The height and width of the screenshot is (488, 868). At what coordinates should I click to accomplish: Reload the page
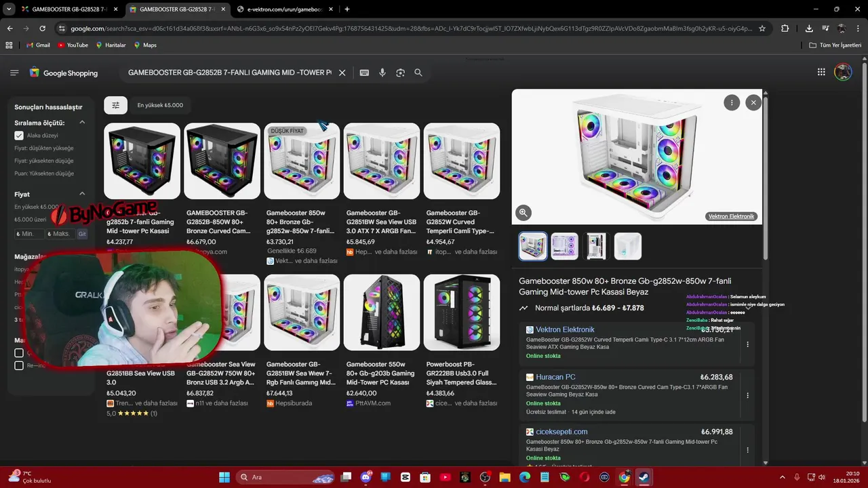click(x=42, y=28)
